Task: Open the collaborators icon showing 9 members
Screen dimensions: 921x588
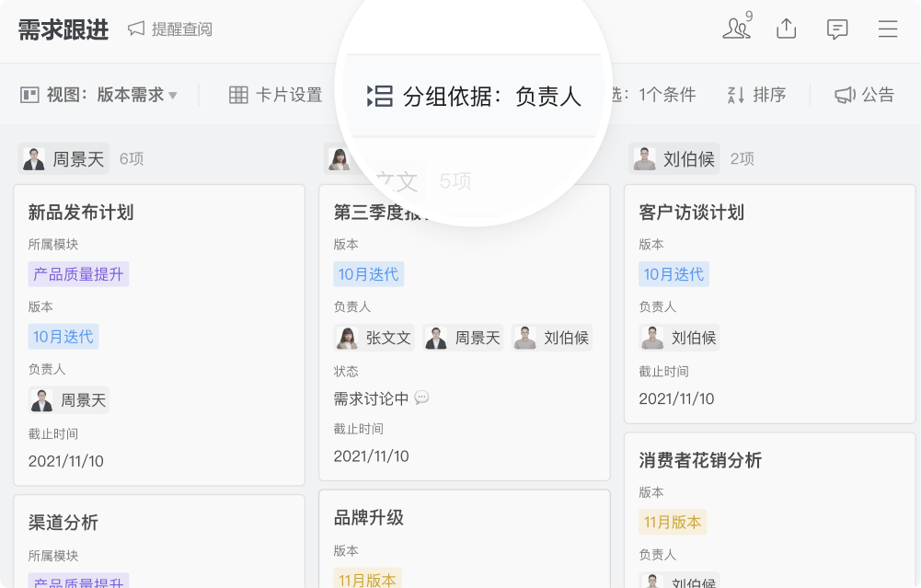Action: 736,29
